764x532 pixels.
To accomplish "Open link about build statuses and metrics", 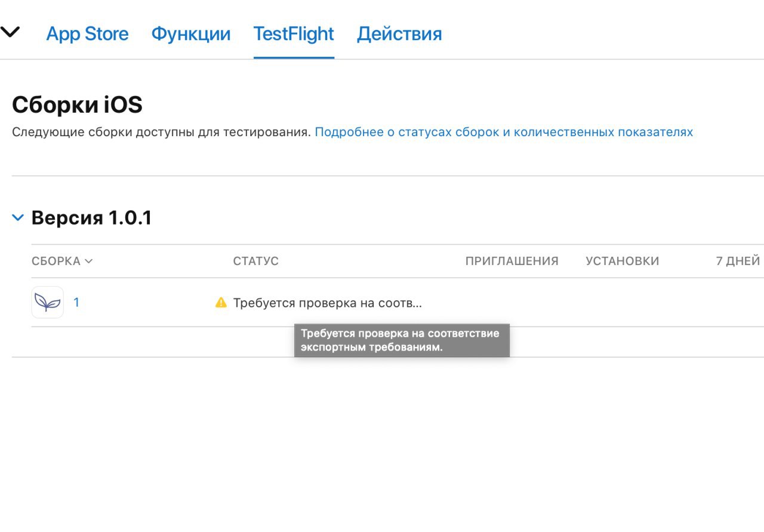I will coord(504,132).
